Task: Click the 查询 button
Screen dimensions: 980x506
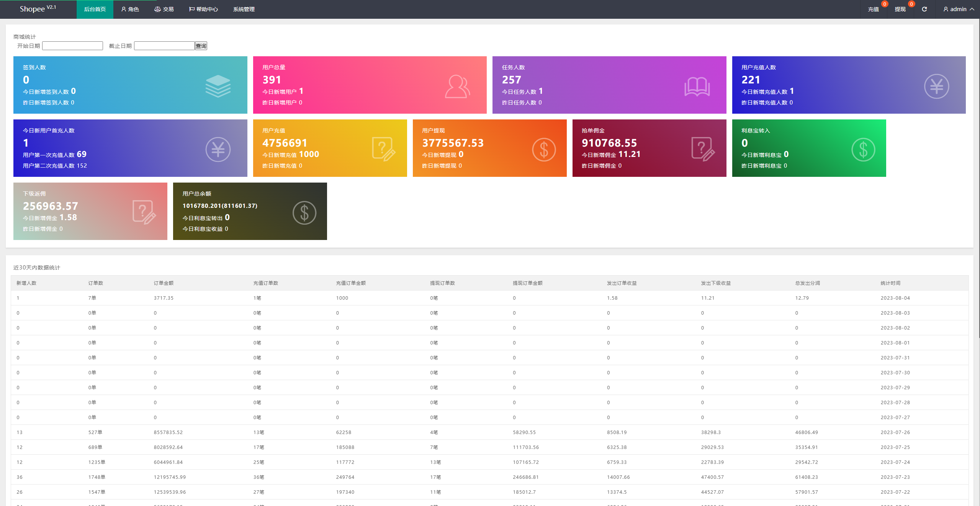Action: pos(201,46)
